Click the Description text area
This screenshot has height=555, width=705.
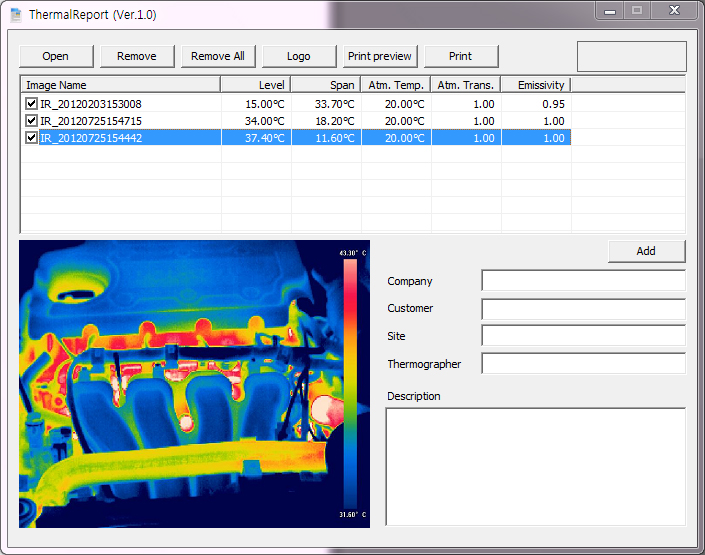tap(535, 466)
